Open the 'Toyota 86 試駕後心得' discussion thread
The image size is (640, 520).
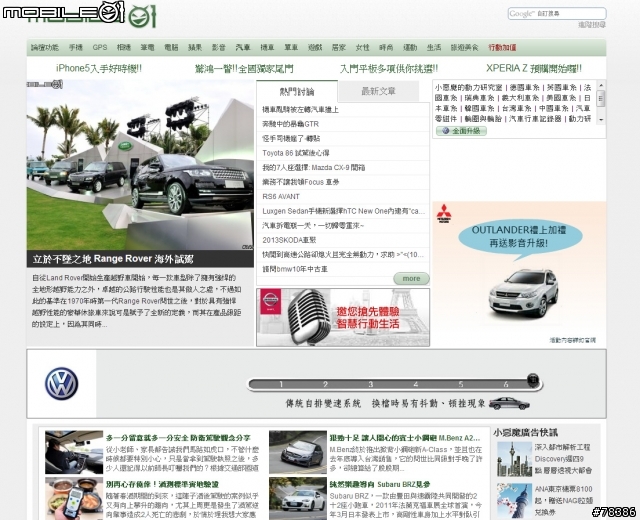point(296,153)
